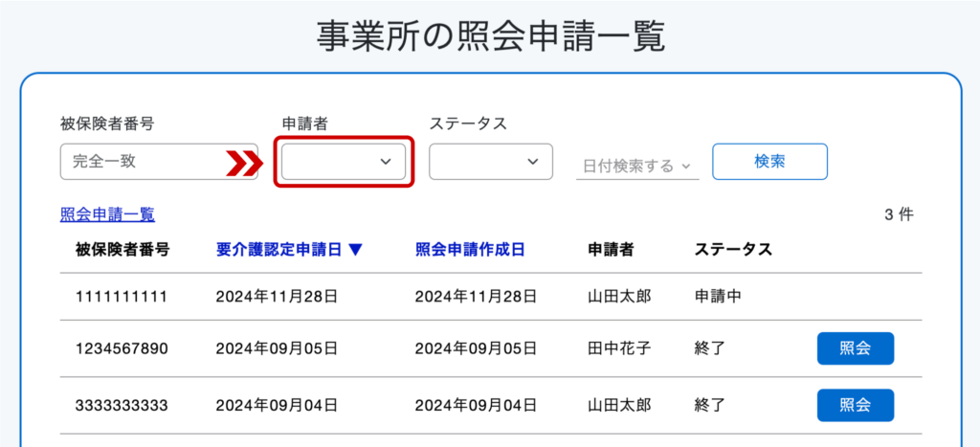Click the red double-arrow pointer icon
The width and height of the screenshot is (980, 447).
(x=244, y=163)
